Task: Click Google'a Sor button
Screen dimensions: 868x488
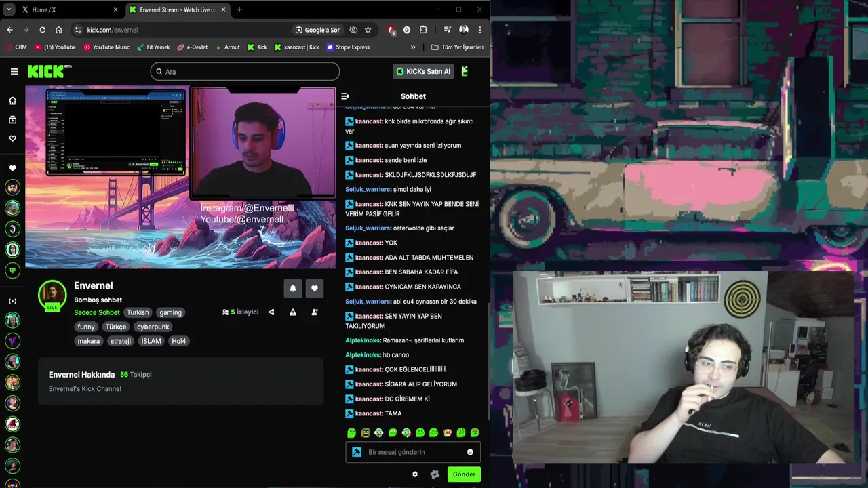Action: click(317, 30)
